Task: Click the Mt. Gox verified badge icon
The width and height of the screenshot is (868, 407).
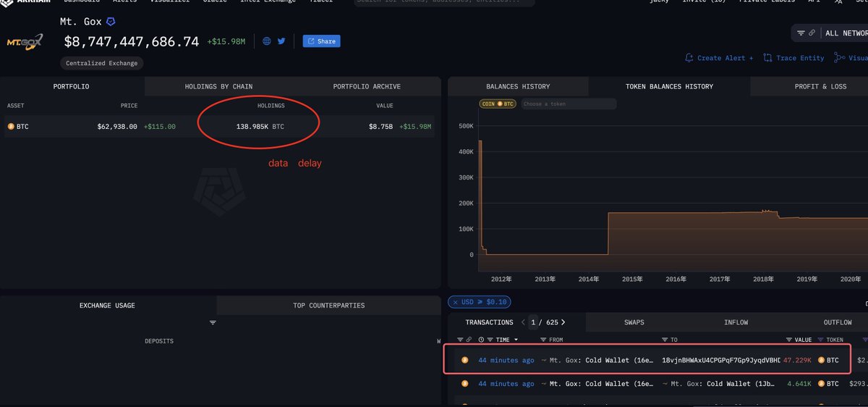Action: click(111, 22)
